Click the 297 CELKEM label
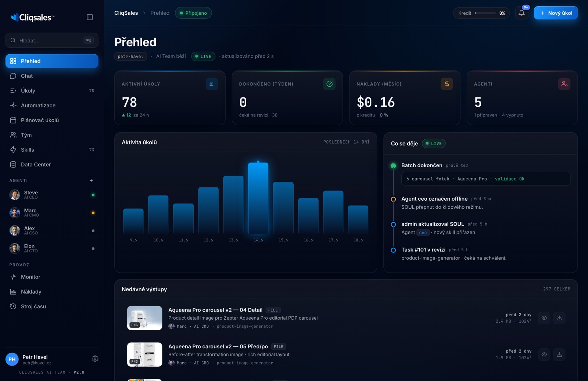Image resolution: width=588 pixels, height=381 pixels. (x=557, y=289)
